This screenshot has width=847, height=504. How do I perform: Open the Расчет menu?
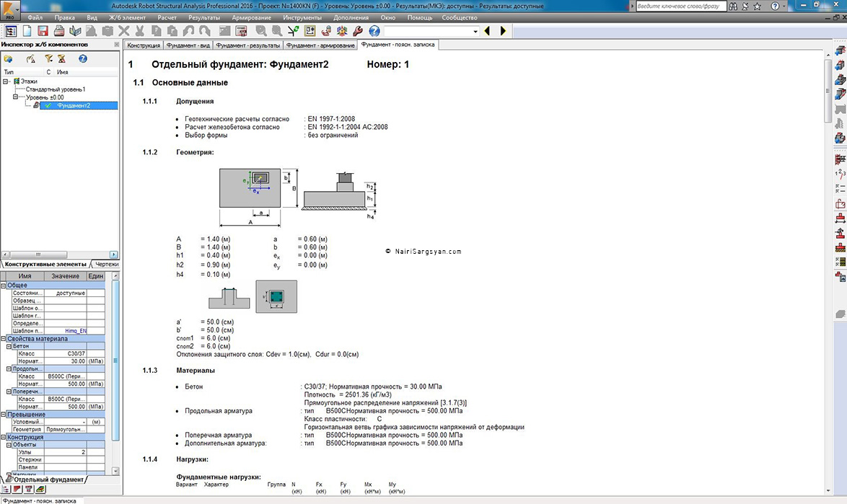point(167,18)
